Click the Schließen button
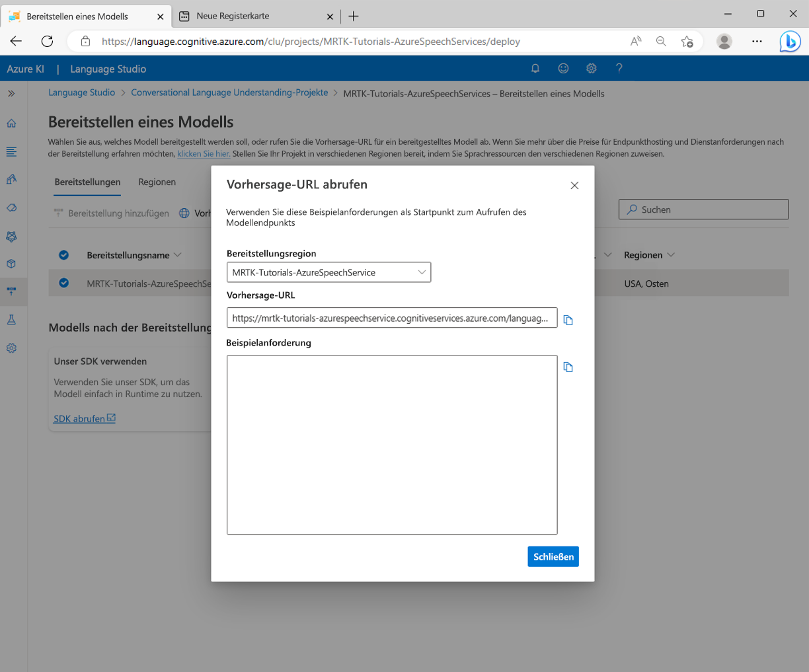The width and height of the screenshot is (809, 672). click(553, 556)
